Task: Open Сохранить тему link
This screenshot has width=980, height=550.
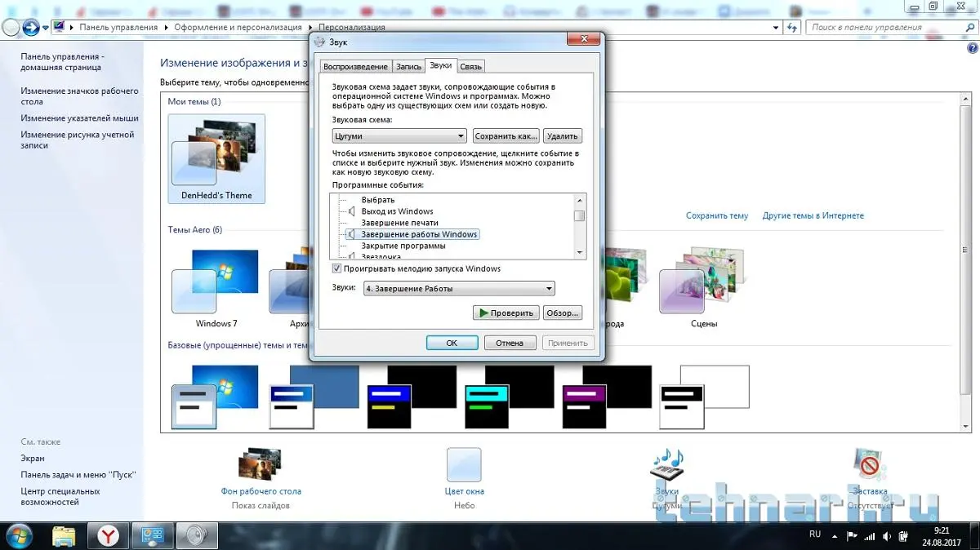Action: click(x=717, y=216)
